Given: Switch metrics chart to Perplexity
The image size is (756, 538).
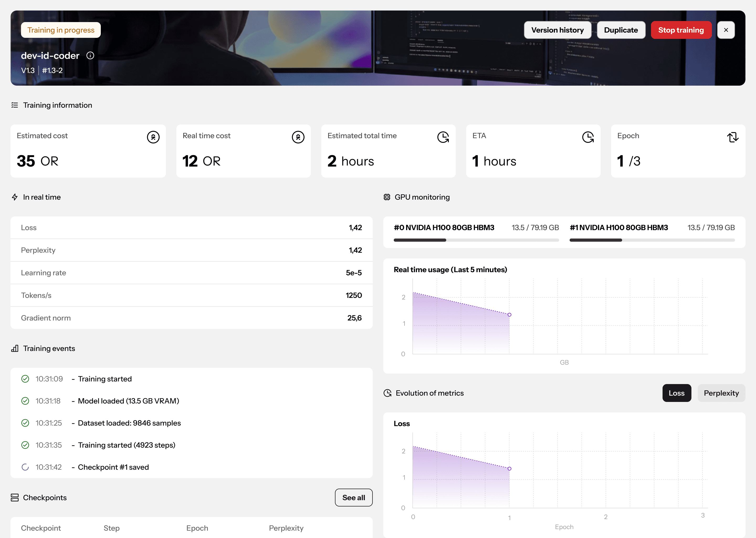Looking at the screenshot, I should pyautogui.click(x=721, y=393).
